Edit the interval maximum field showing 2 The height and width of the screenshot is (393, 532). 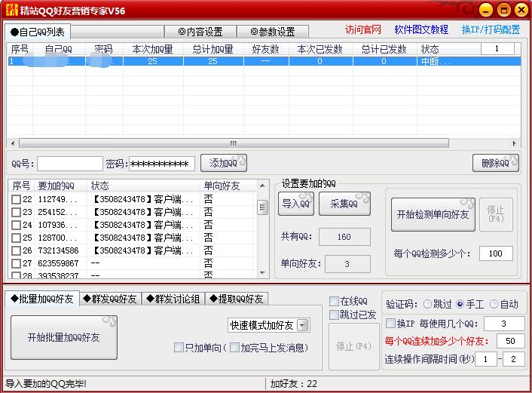[x=513, y=359]
